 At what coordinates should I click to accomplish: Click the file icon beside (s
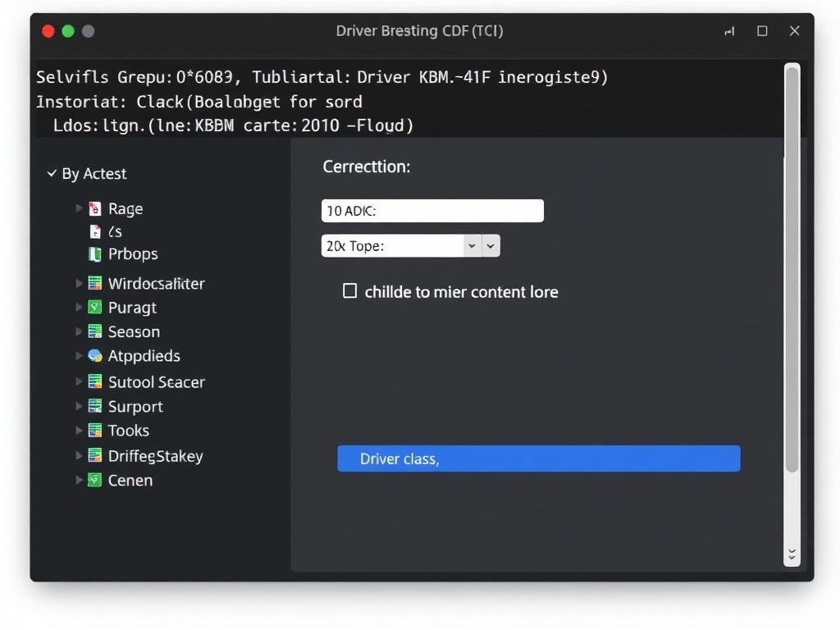(x=95, y=231)
